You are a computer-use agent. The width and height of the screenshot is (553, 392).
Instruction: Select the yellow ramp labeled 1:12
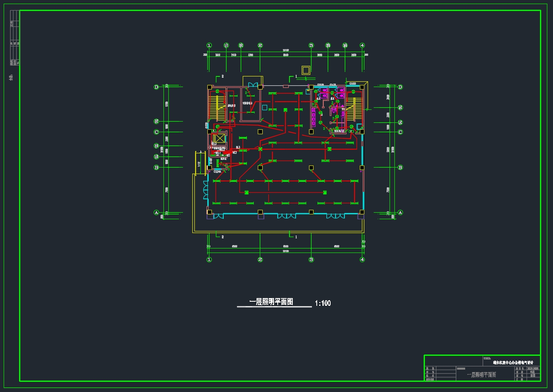[x=200, y=163]
